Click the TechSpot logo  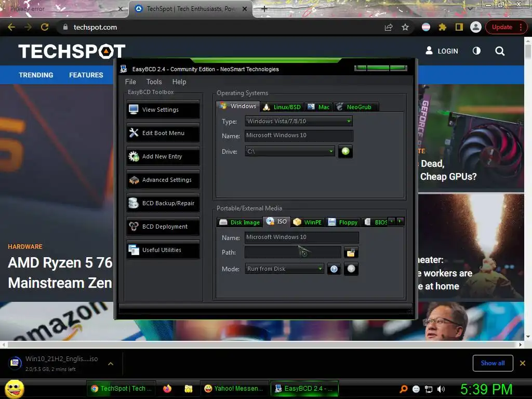point(72,51)
